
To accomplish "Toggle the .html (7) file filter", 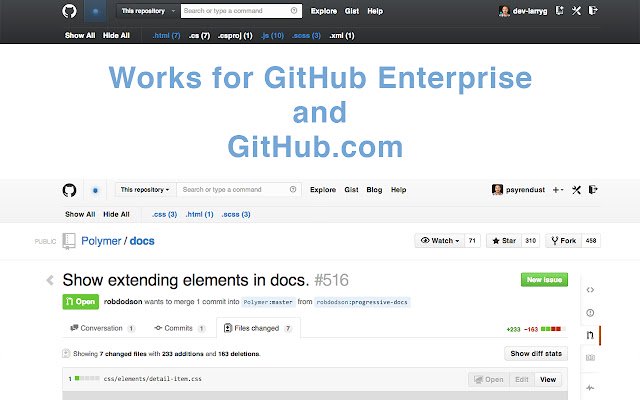I will click(166, 36).
